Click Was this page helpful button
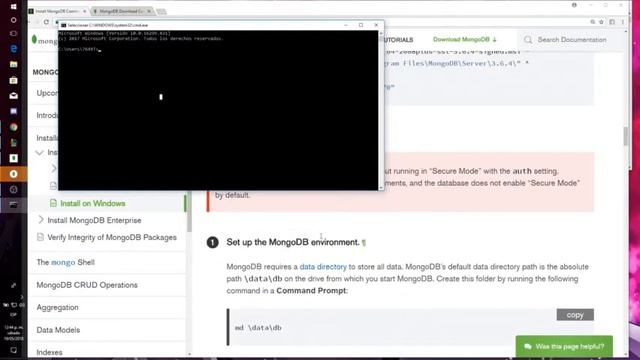The width and height of the screenshot is (640, 360). (564, 347)
